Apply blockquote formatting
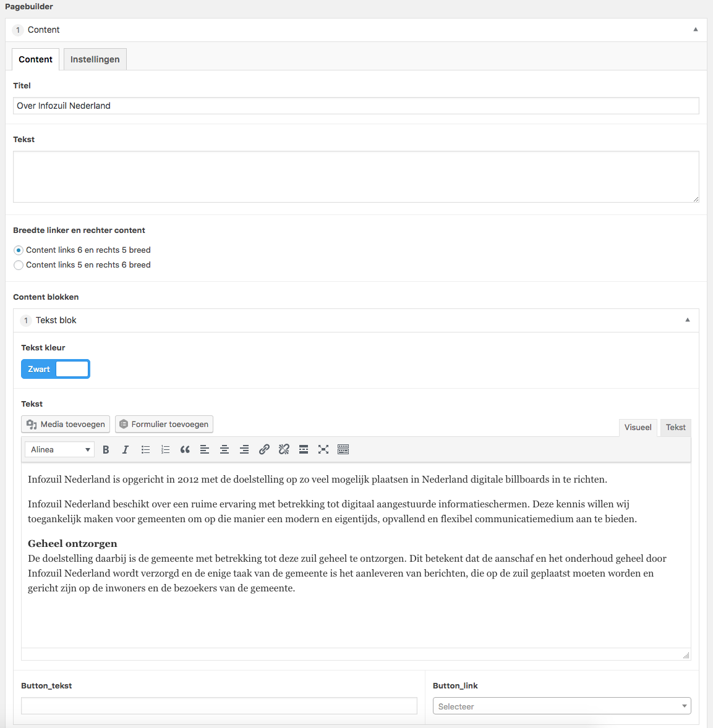Image resolution: width=713 pixels, height=728 pixels. click(185, 449)
